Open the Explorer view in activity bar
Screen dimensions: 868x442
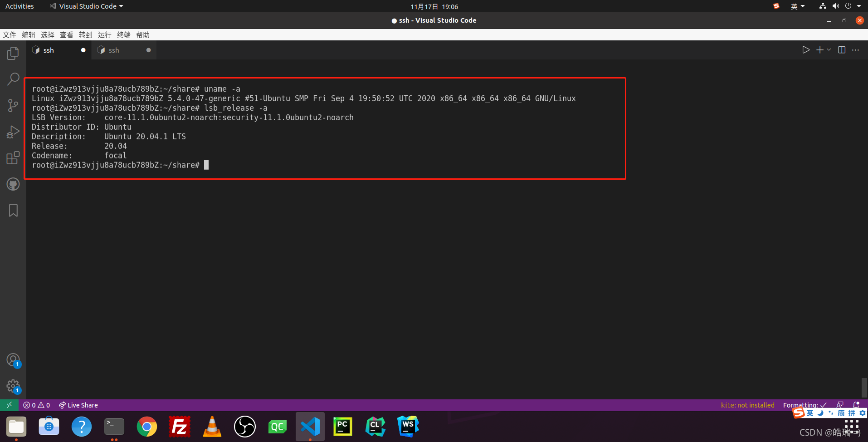13,53
